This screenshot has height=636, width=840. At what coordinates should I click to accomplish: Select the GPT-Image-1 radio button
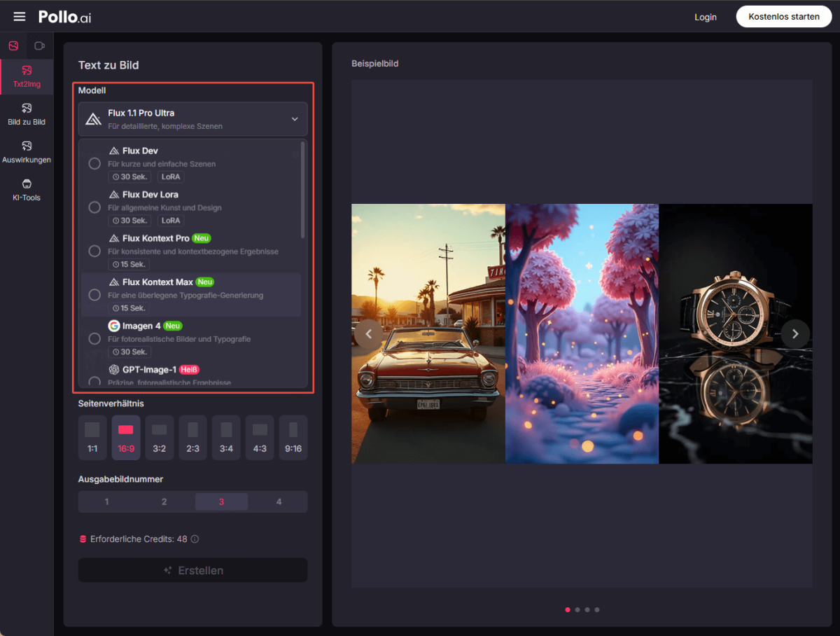94,382
